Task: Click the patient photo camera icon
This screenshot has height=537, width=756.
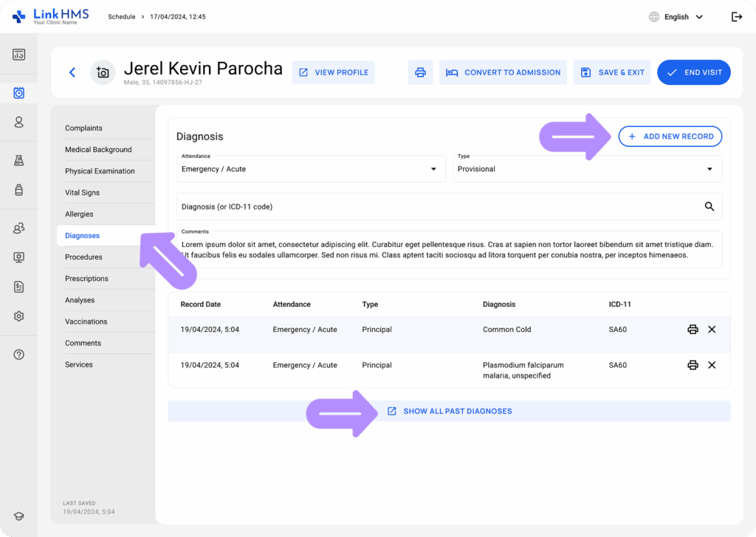Action: pos(103,72)
